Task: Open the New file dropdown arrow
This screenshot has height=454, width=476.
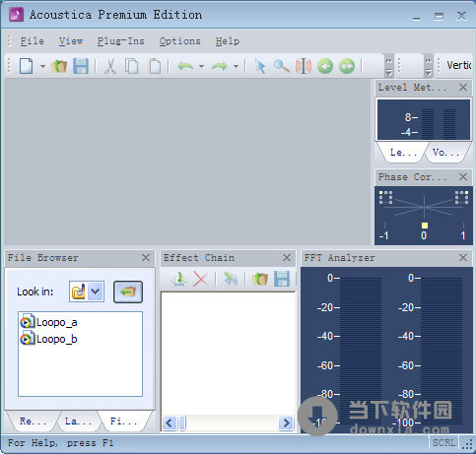Action: pos(42,66)
